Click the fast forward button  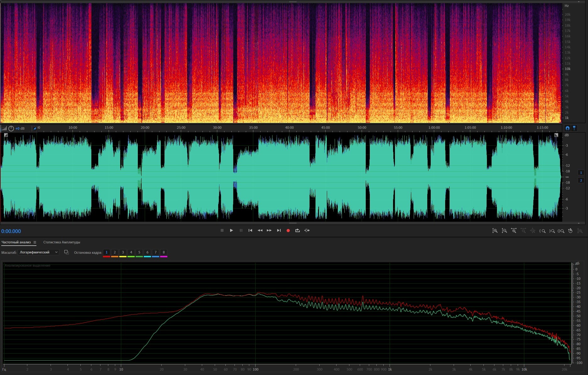pyautogui.click(x=269, y=231)
